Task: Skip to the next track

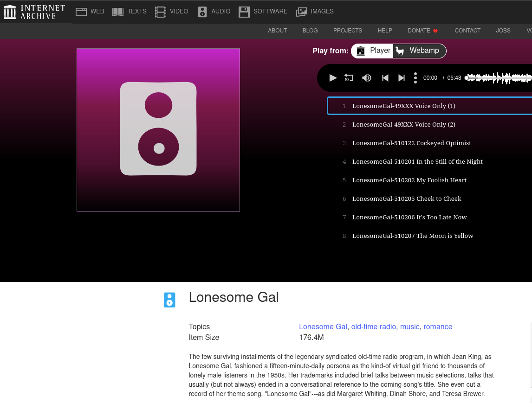Action: click(x=402, y=78)
